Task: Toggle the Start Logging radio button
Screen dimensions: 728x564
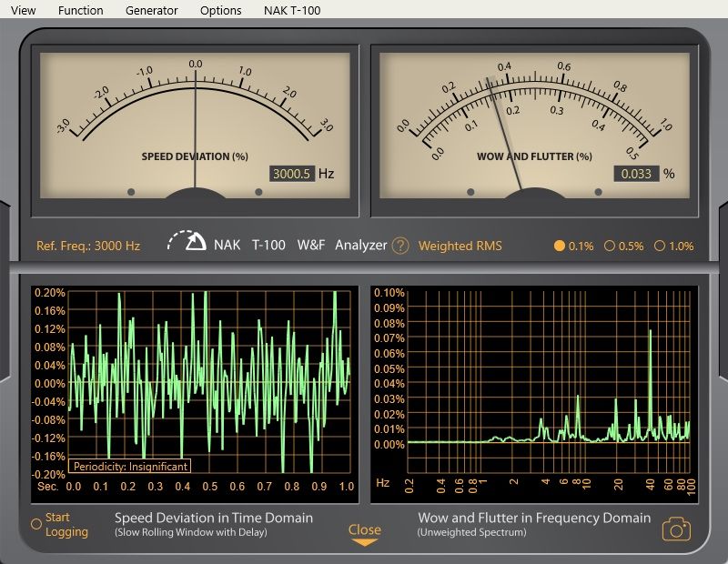Action: point(36,524)
